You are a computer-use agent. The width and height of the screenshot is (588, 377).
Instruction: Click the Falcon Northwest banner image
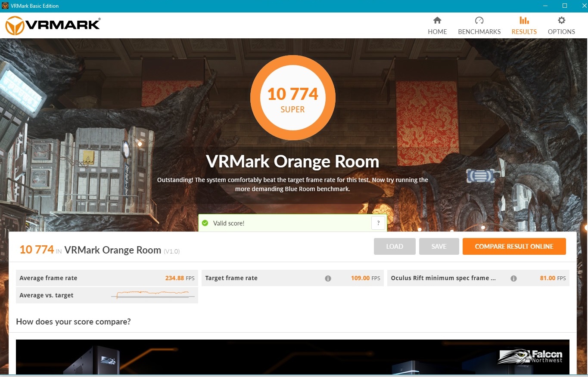click(292, 357)
